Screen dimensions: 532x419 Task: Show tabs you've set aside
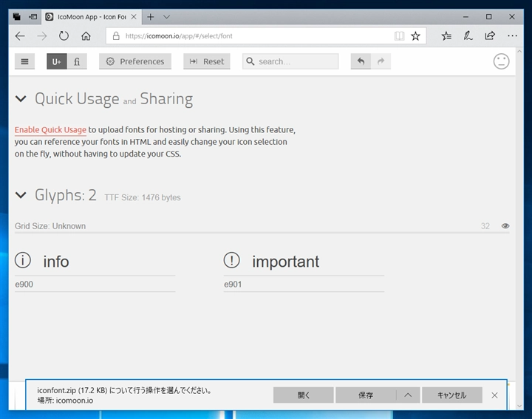(16, 16)
